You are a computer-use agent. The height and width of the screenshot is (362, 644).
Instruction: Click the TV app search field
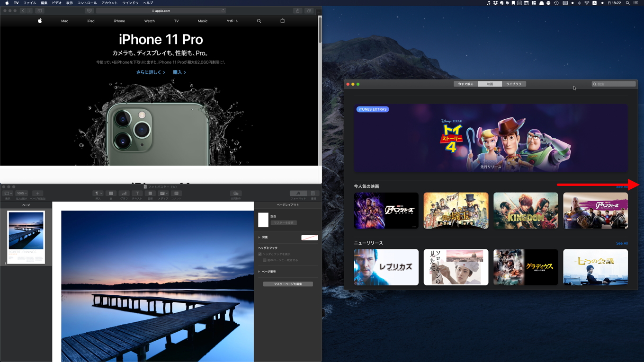(x=614, y=84)
